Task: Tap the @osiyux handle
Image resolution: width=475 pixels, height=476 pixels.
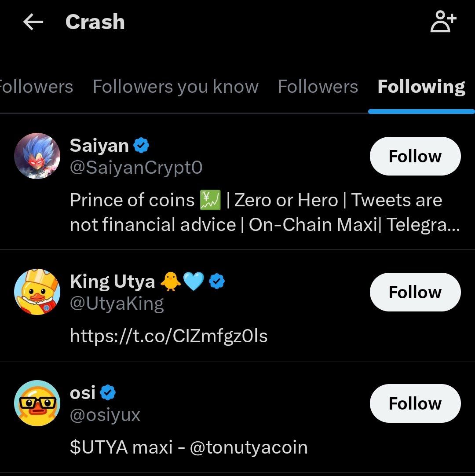Action: coord(105,415)
